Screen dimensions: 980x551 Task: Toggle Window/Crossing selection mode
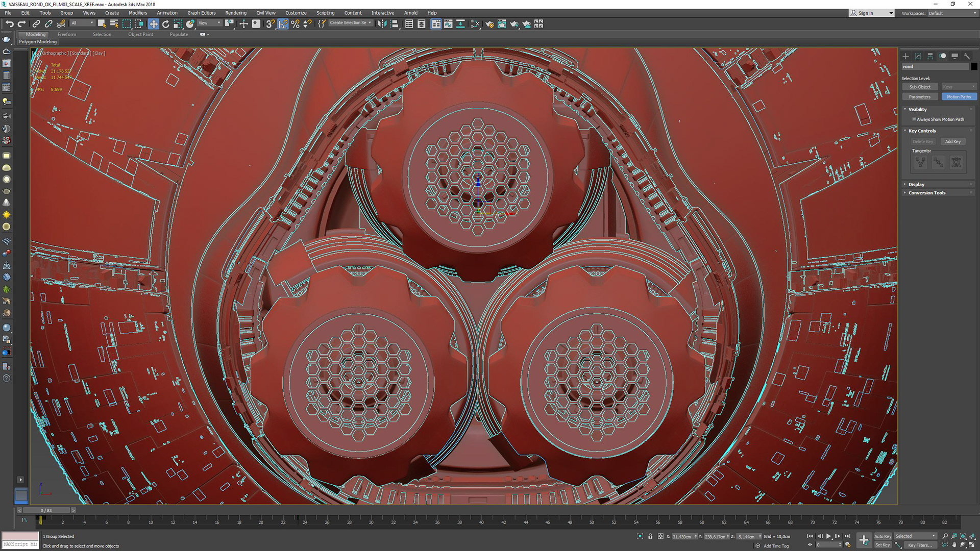pos(139,24)
